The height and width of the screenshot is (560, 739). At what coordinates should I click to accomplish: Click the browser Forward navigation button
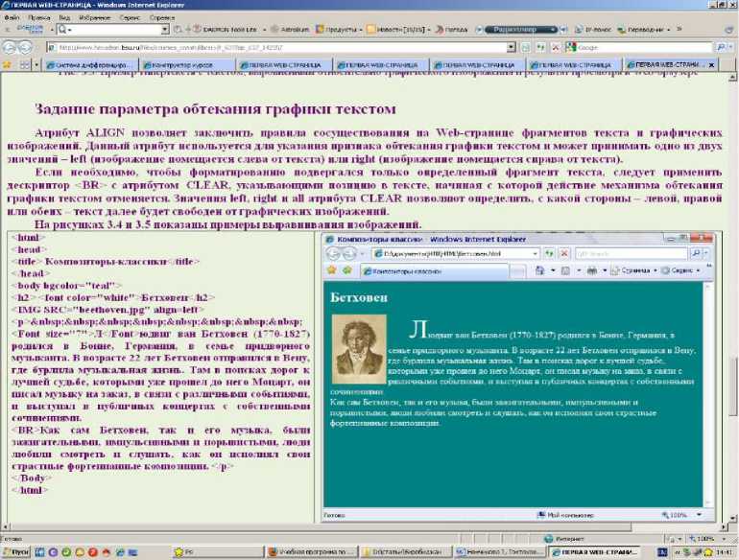31,46
